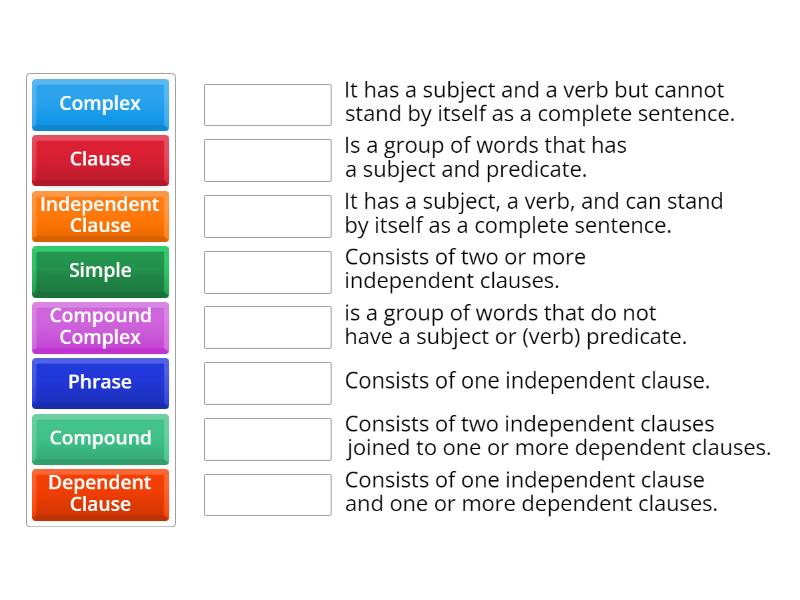Screen dimensions: 800x600
Task: Click the orange Independent Clause tile
Action: (100, 215)
